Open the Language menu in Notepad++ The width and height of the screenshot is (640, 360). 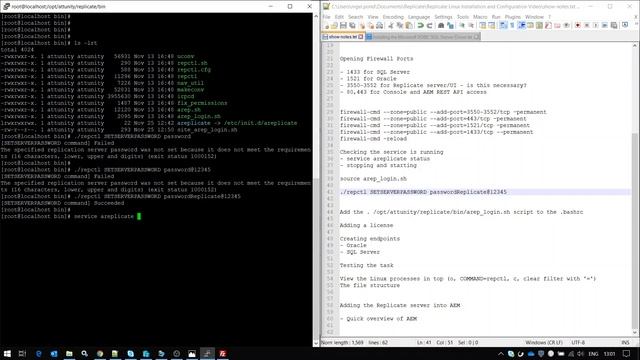click(419, 17)
